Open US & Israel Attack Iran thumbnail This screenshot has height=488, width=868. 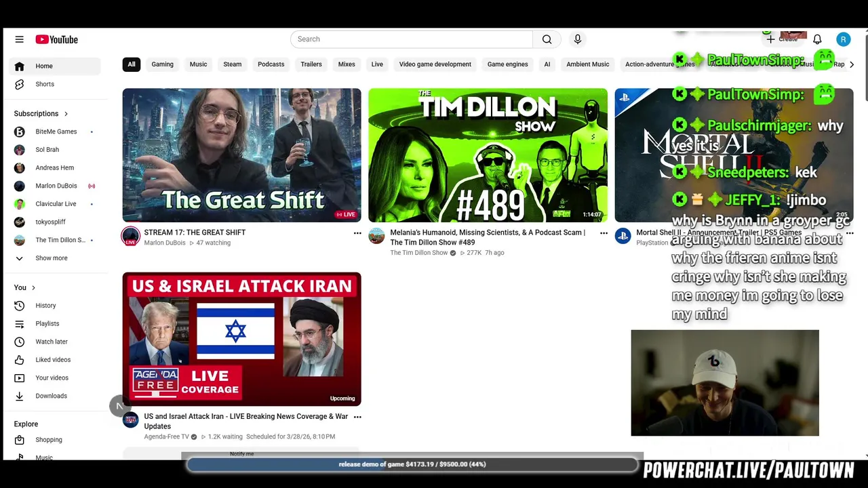pyautogui.click(x=241, y=339)
